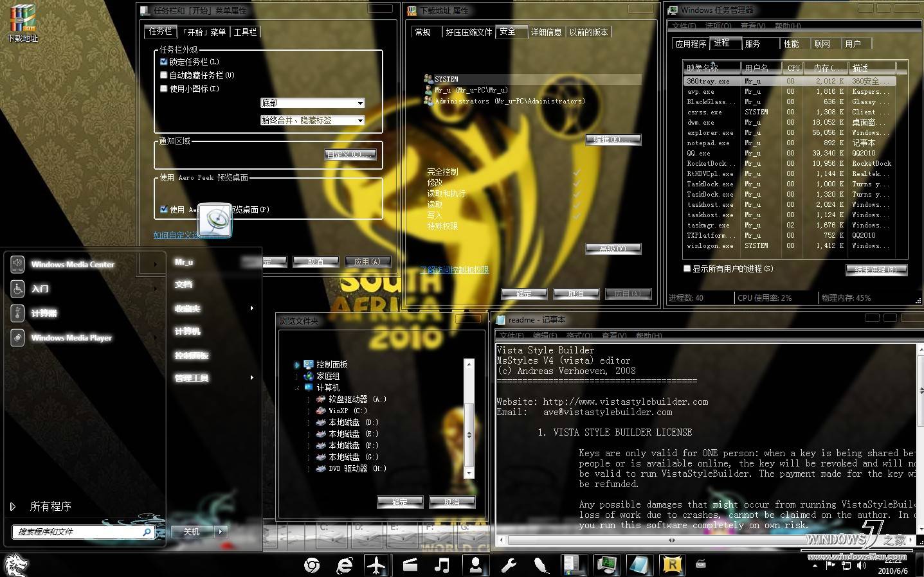Select DVD 驱动器 (H:) in folder tree

[x=351, y=468]
